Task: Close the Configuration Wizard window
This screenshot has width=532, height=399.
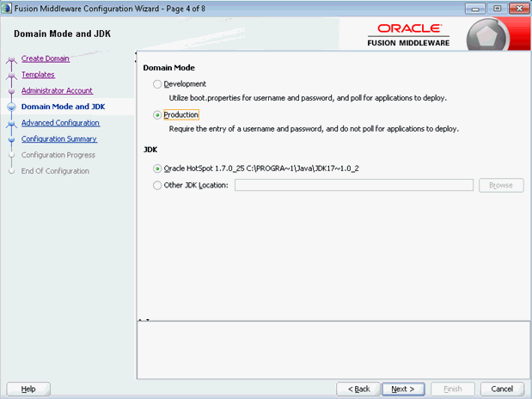Action: point(519,9)
